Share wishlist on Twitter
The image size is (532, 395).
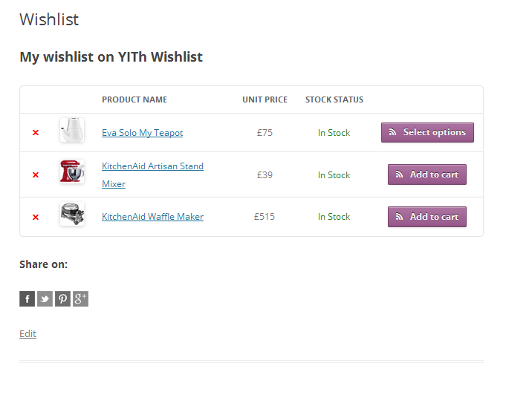coord(45,299)
